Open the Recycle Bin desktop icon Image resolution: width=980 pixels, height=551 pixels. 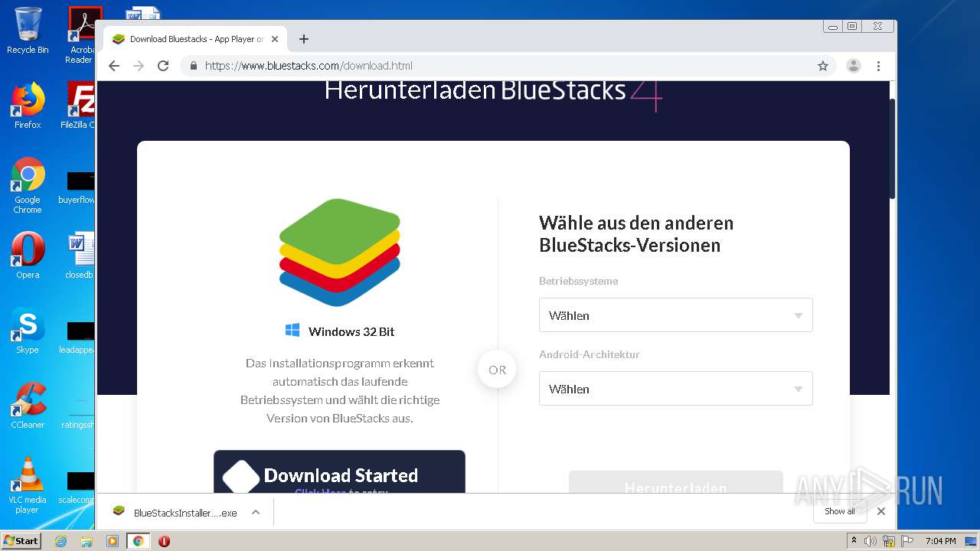pyautogui.click(x=28, y=31)
